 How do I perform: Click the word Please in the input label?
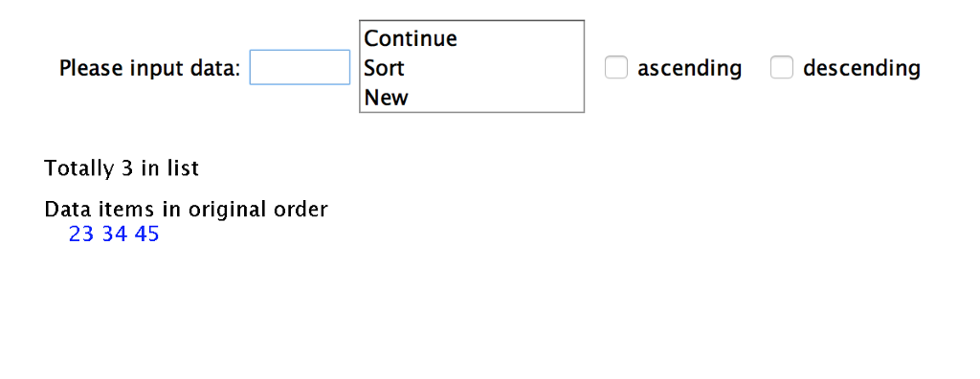coord(91,68)
